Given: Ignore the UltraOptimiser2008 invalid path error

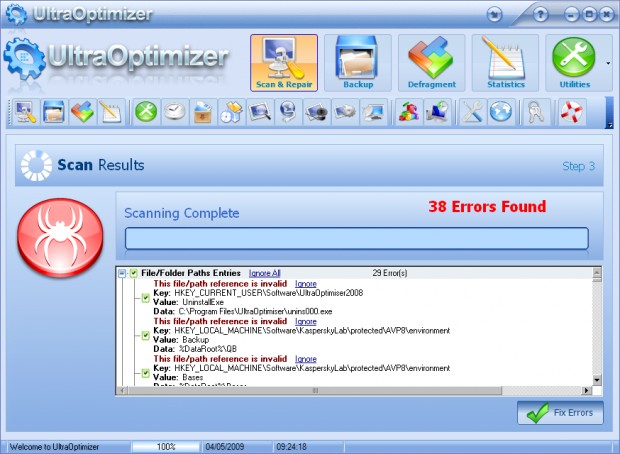Looking at the screenshot, I should point(306,284).
